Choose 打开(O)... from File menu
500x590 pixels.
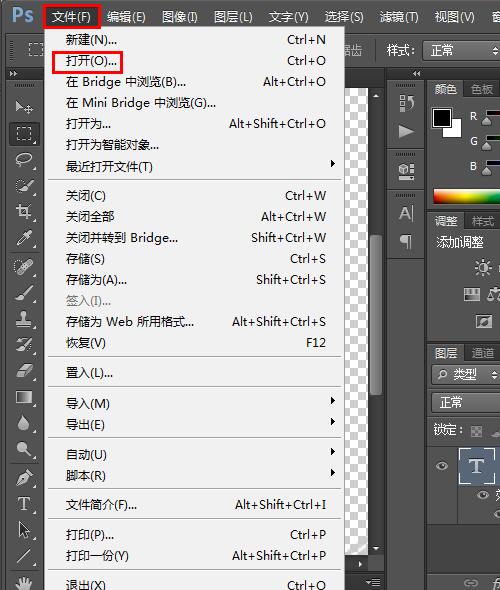click(x=195, y=61)
